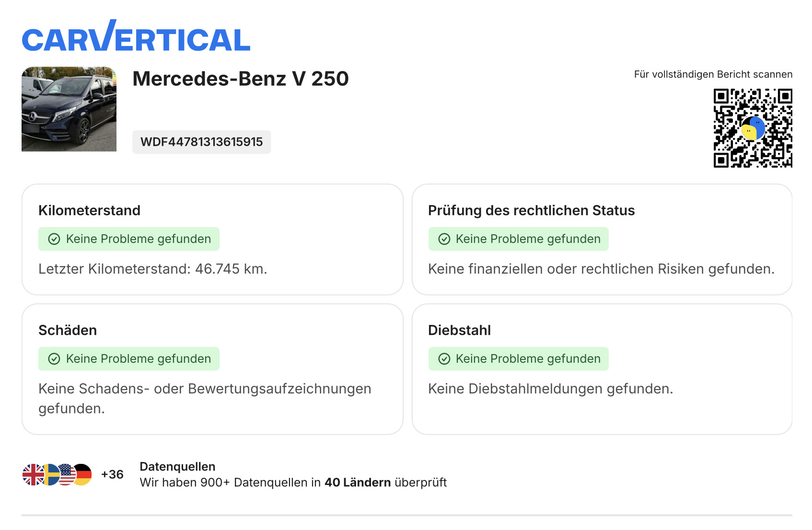Click the checkmark icon under Kilometerstand
Screen dimensions: 812x530
coord(54,239)
